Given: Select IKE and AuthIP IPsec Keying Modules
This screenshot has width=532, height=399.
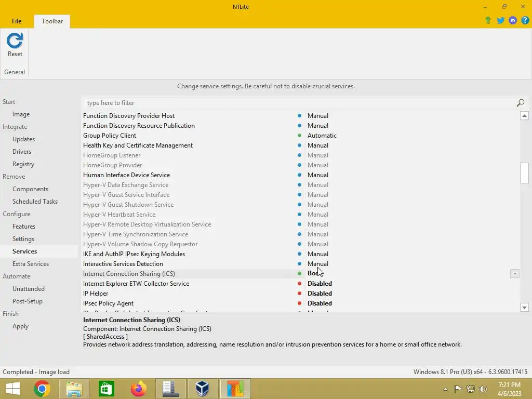Looking at the screenshot, I should [x=134, y=254].
